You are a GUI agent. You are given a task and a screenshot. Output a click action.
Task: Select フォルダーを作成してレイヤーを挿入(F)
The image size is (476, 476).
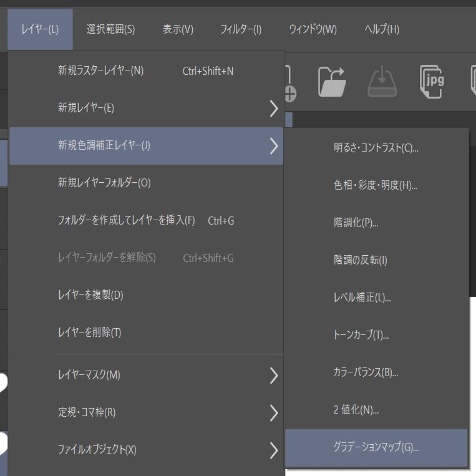pos(147,220)
